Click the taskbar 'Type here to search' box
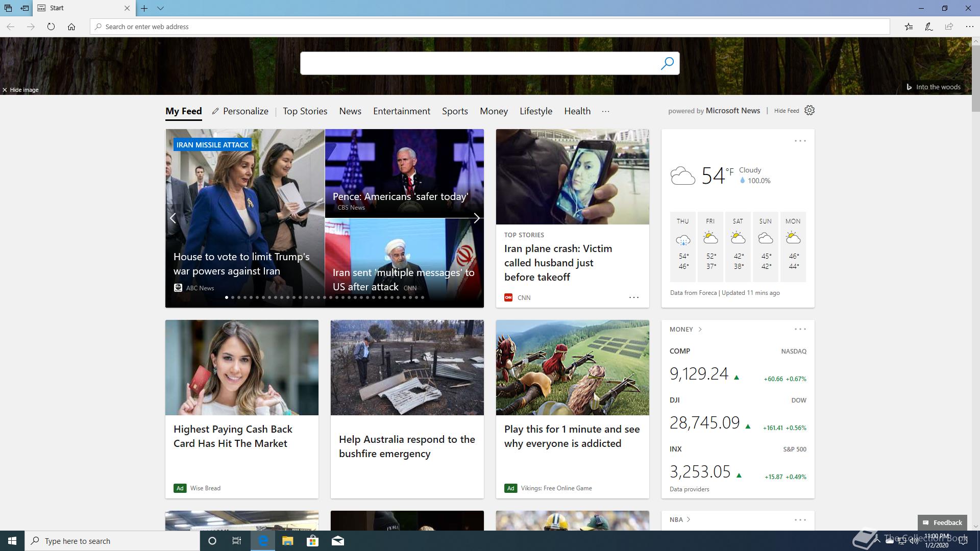Viewport: 980px width, 551px height. [112, 541]
